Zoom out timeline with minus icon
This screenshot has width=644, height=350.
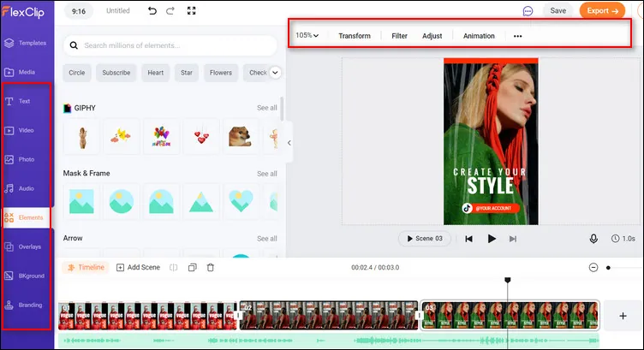(x=593, y=268)
